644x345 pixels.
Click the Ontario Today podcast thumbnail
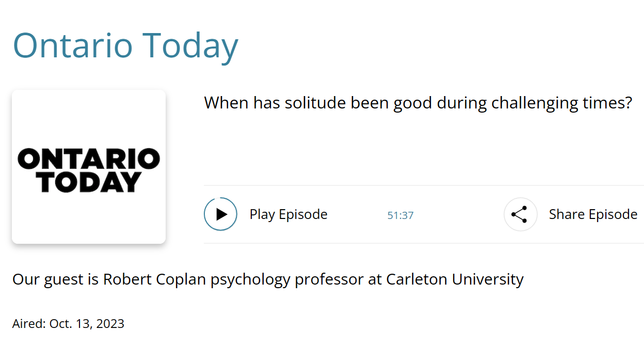(x=88, y=166)
